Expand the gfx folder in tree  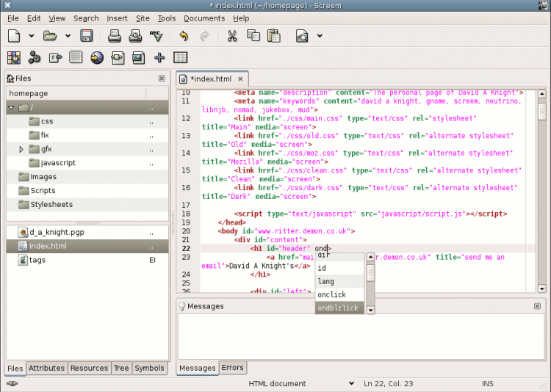coord(21,149)
